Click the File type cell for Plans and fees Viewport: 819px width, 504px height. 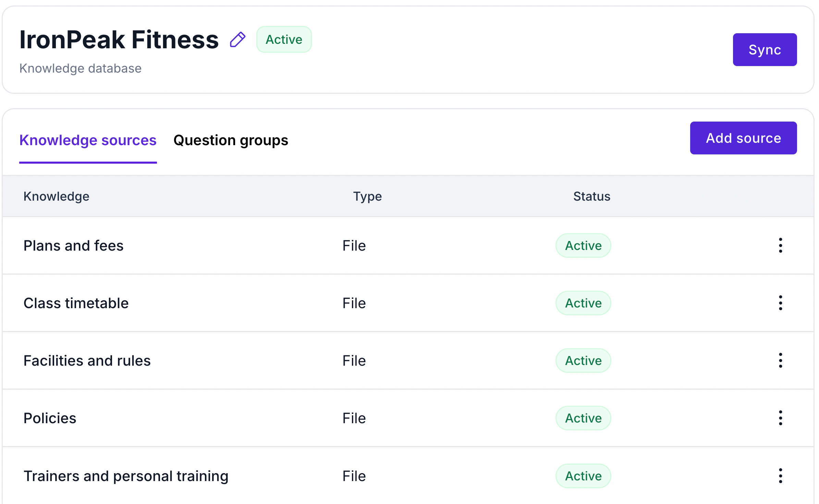pos(354,245)
